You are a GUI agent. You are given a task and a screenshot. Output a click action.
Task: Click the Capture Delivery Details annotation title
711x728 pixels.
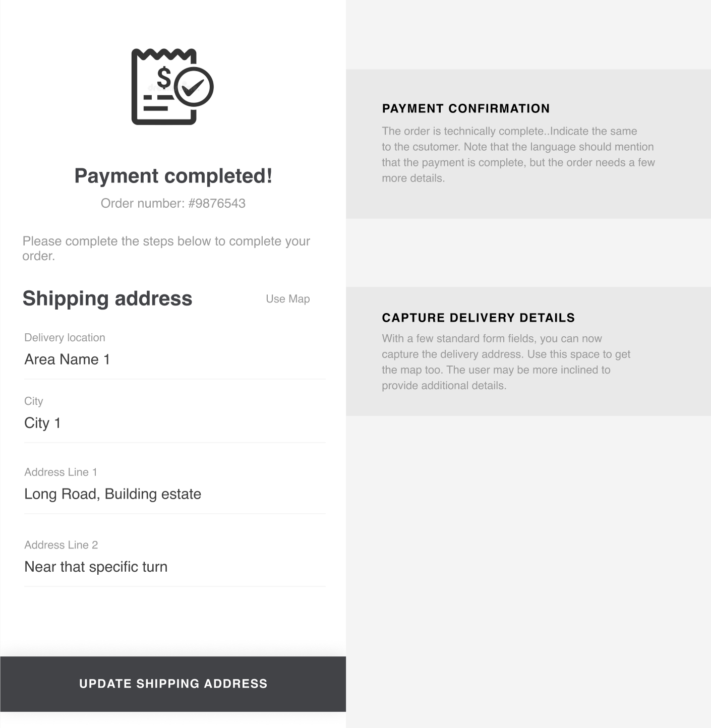[478, 318]
